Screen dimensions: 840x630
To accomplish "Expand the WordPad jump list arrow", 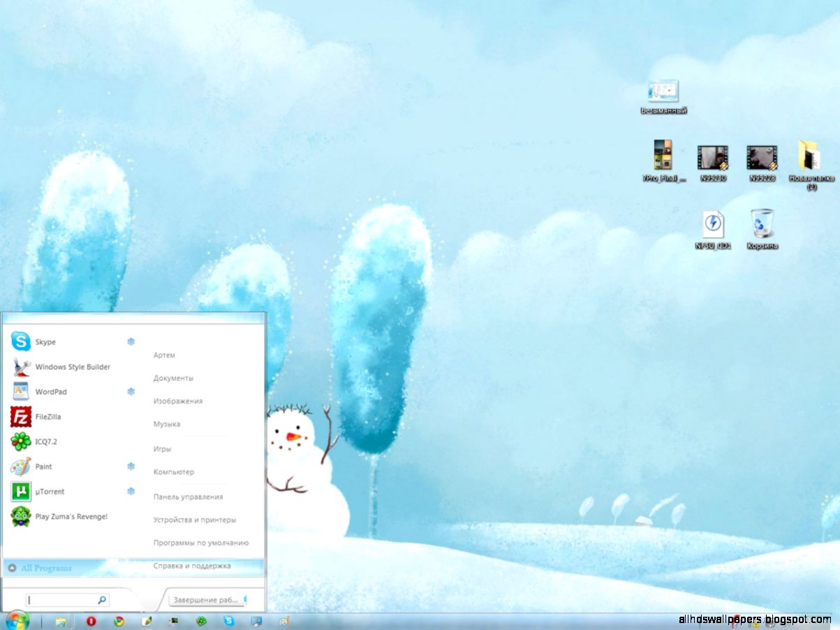I will [x=131, y=392].
